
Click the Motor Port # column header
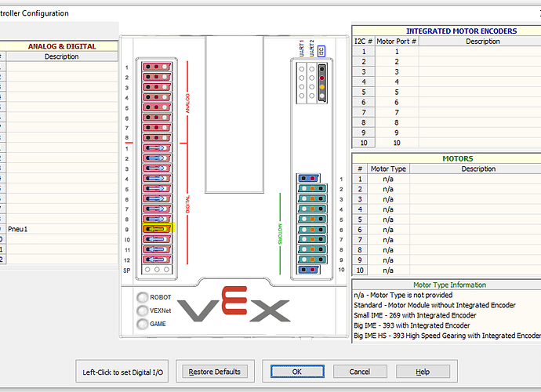(397, 42)
